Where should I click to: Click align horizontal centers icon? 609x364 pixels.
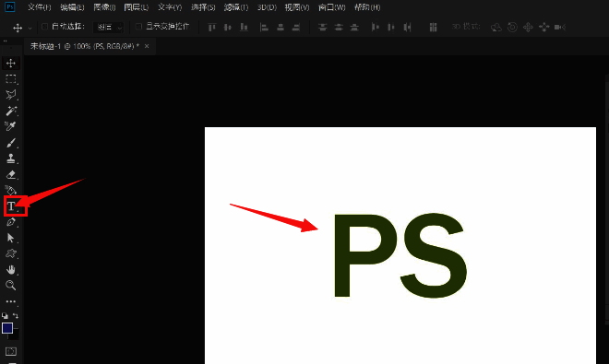coord(280,27)
